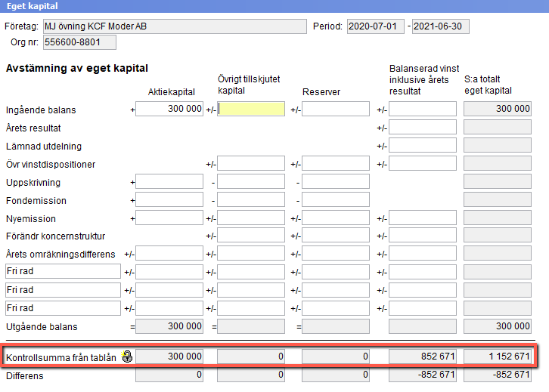549x392 pixels.
Task: Click first Fri rad Aktiekapital field
Action: tap(169, 272)
